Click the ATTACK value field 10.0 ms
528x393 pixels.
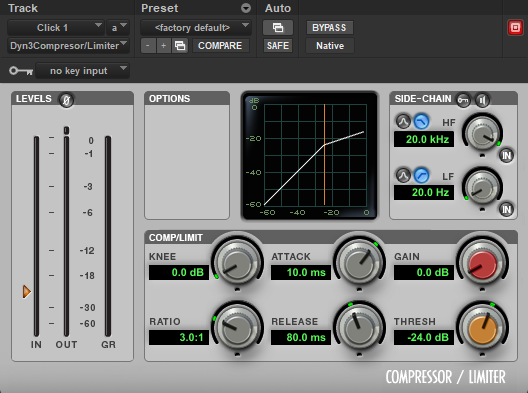301,272
